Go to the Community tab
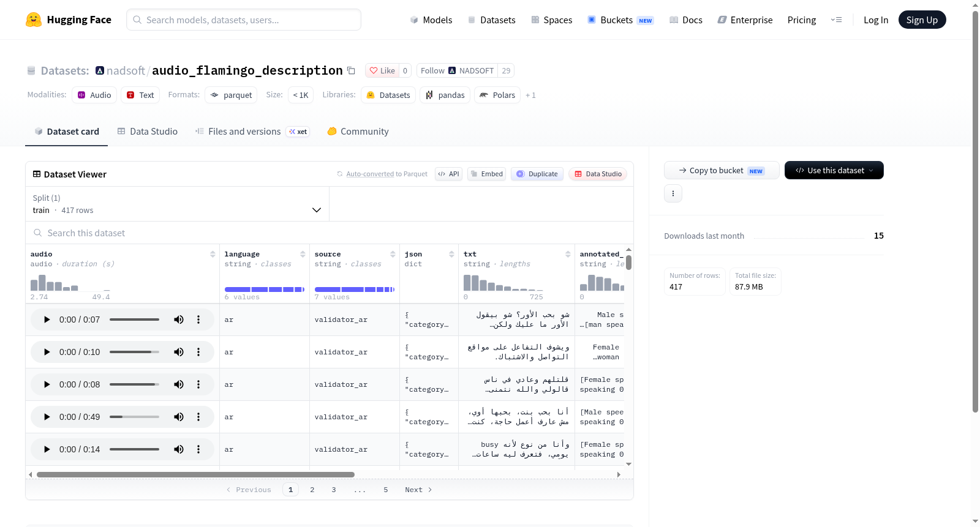 click(358, 132)
